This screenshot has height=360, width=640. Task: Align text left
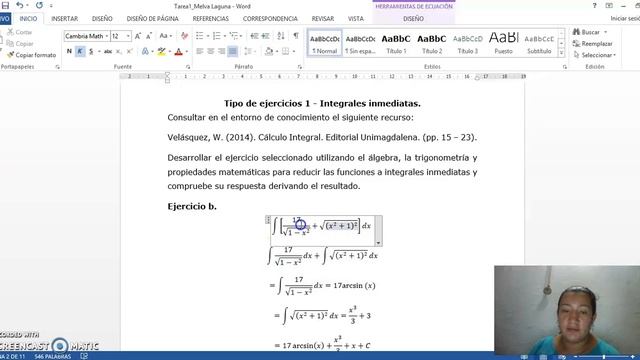pyautogui.click(x=200, y=51)
